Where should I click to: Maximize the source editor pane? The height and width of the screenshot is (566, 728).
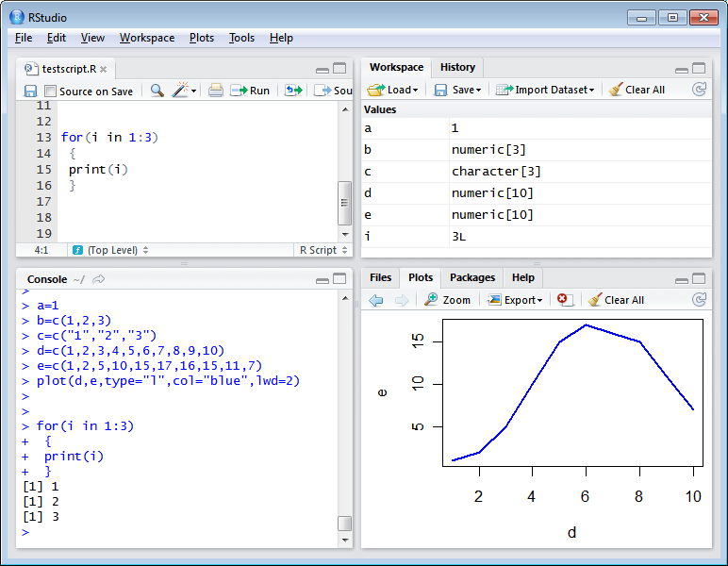coord(339,68)
